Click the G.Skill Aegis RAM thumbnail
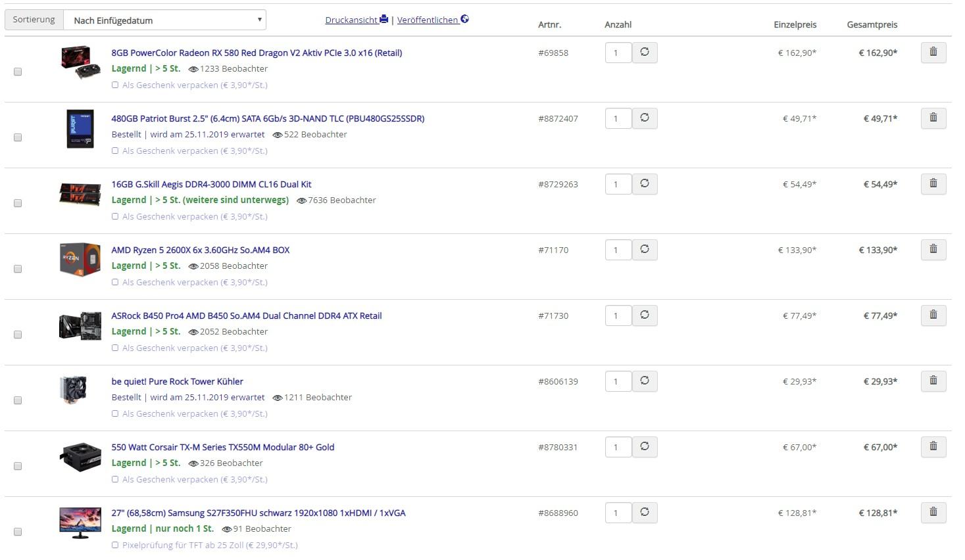 coord(80,194)
